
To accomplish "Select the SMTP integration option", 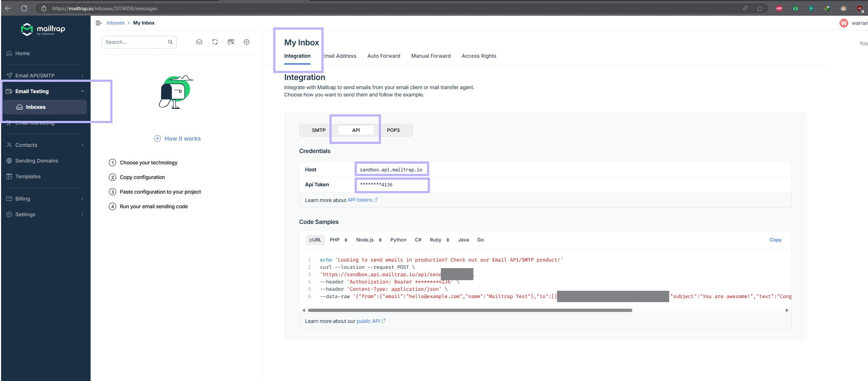I will (318, 130).
